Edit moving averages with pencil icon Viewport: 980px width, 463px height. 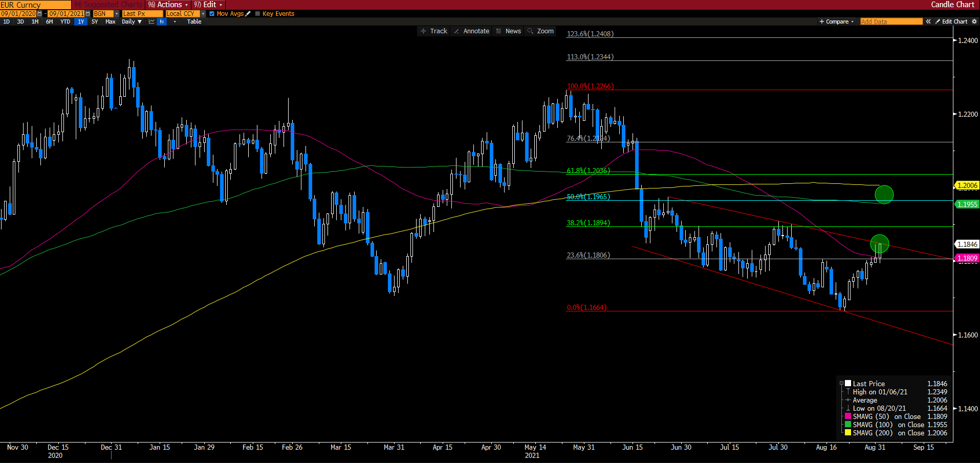coord(248,14)
